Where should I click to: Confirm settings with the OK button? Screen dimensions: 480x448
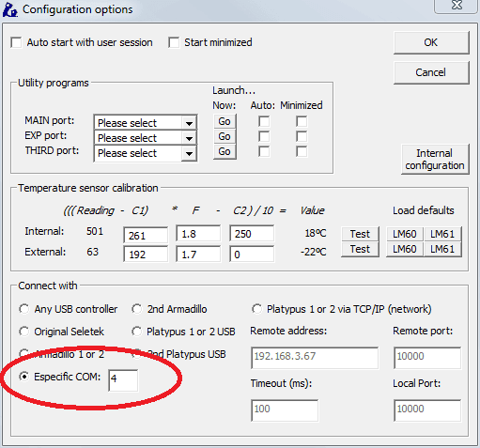point(431,42)
